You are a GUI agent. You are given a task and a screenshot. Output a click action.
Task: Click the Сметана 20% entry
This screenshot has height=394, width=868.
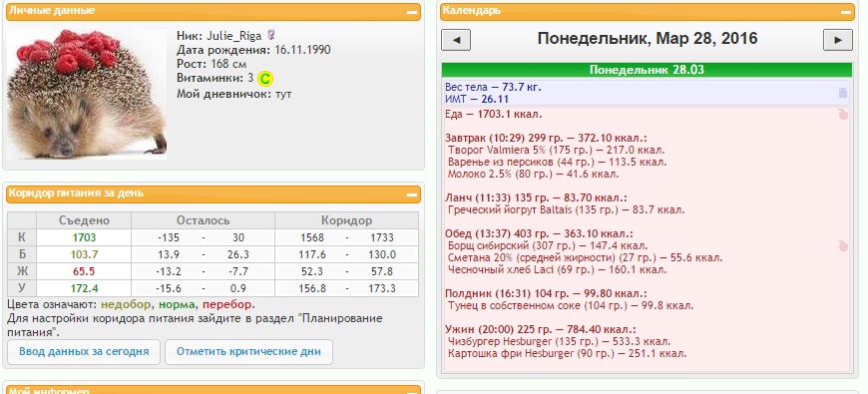point(585,258)
